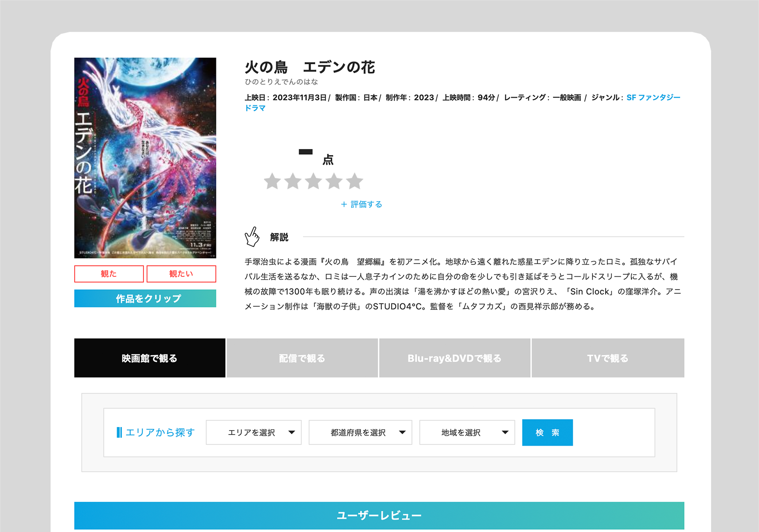Click the fifth rating star

[355, 181]
